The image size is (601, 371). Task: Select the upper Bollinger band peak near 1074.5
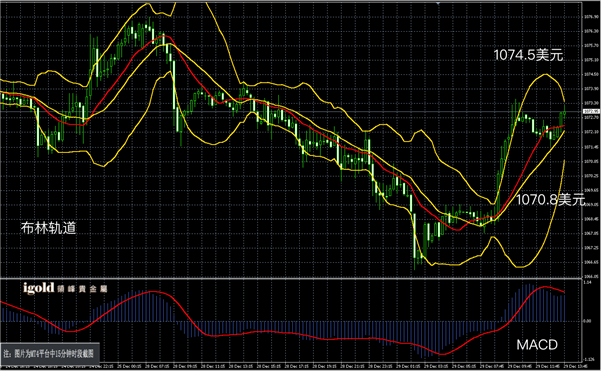(545, 75)
